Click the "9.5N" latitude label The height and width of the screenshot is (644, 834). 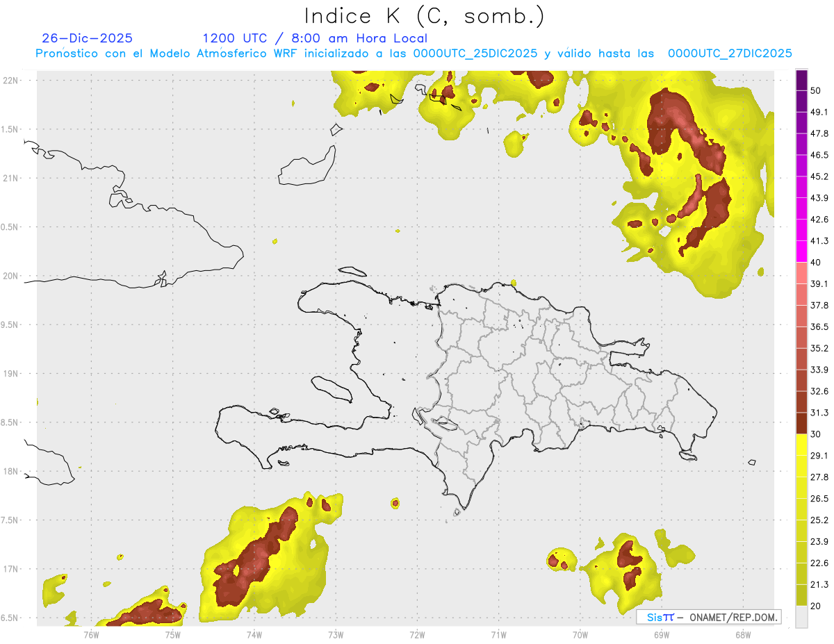[10, 324]
